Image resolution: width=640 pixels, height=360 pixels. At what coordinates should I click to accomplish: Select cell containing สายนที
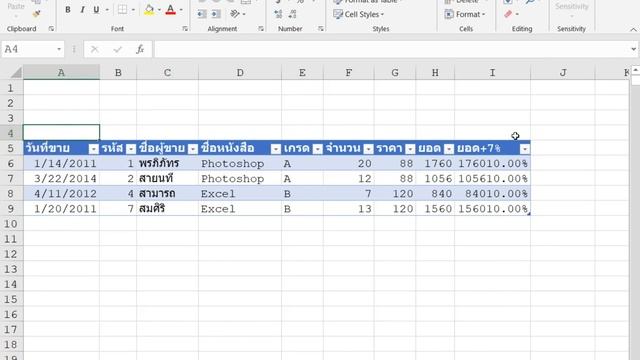(x=167, y=178)
